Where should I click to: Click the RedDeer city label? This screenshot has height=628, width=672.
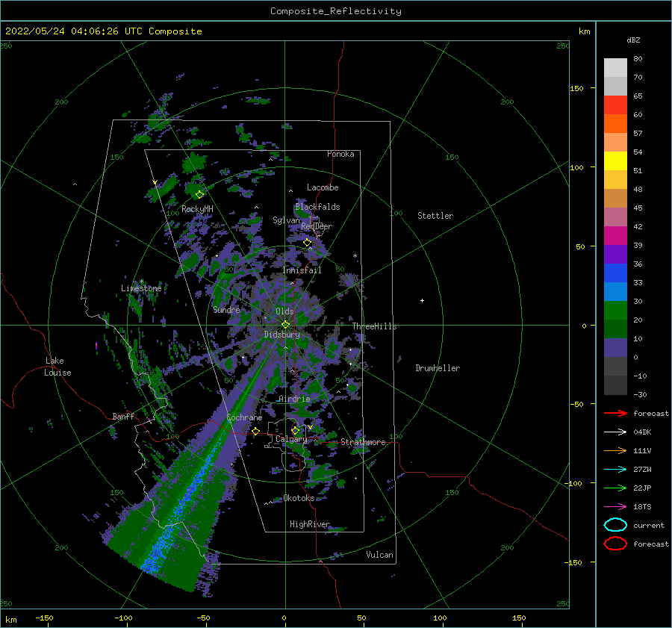(x=317, y=226)
